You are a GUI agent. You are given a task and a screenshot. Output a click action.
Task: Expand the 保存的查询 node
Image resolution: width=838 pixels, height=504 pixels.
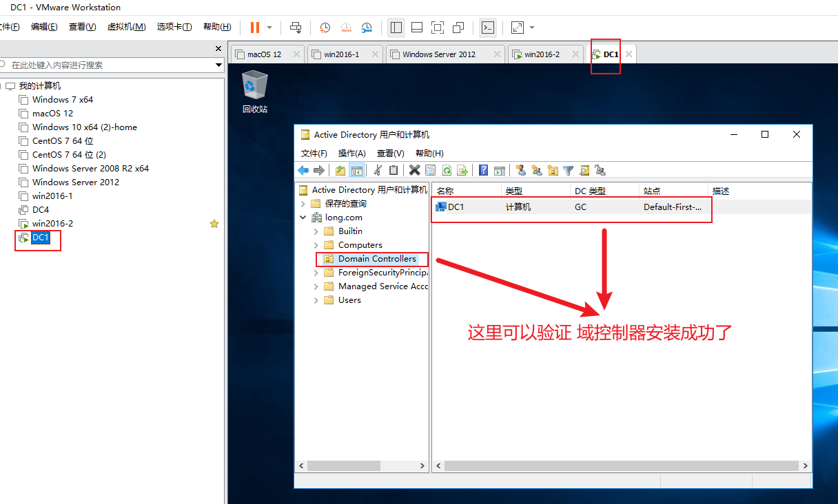coord(303,204)
